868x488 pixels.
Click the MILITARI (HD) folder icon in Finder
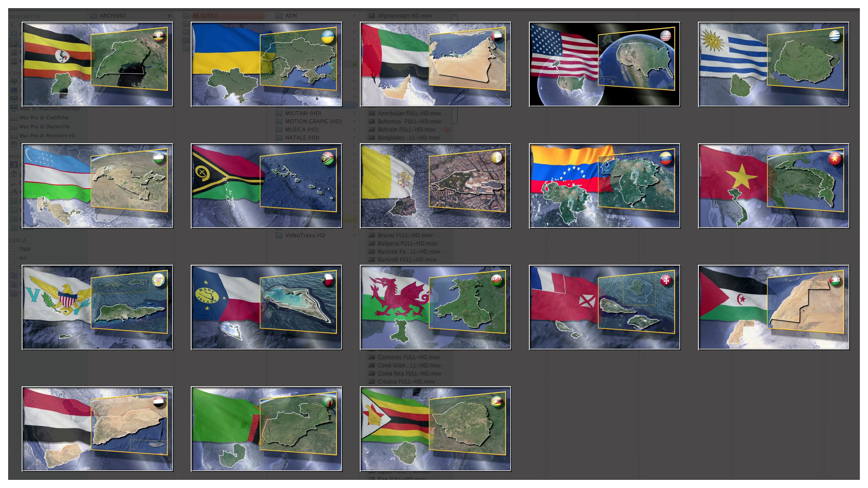[279, 113]
